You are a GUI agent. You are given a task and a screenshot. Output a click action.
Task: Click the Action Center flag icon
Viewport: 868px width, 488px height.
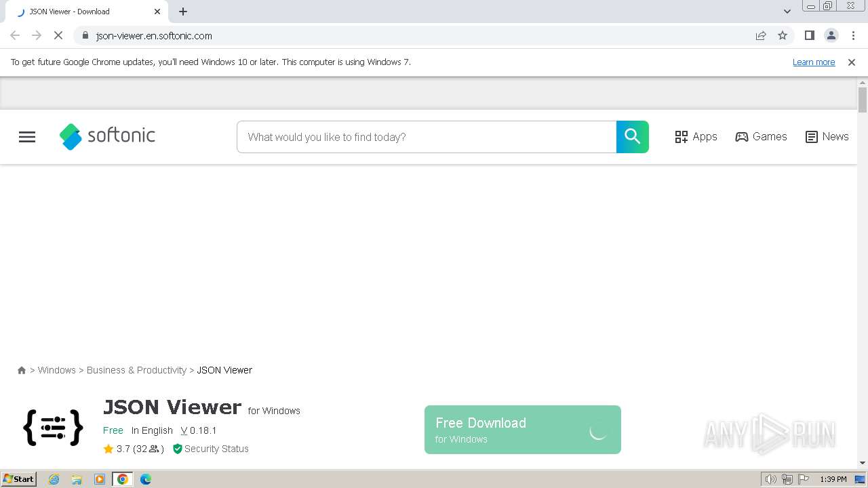(804, 479)
